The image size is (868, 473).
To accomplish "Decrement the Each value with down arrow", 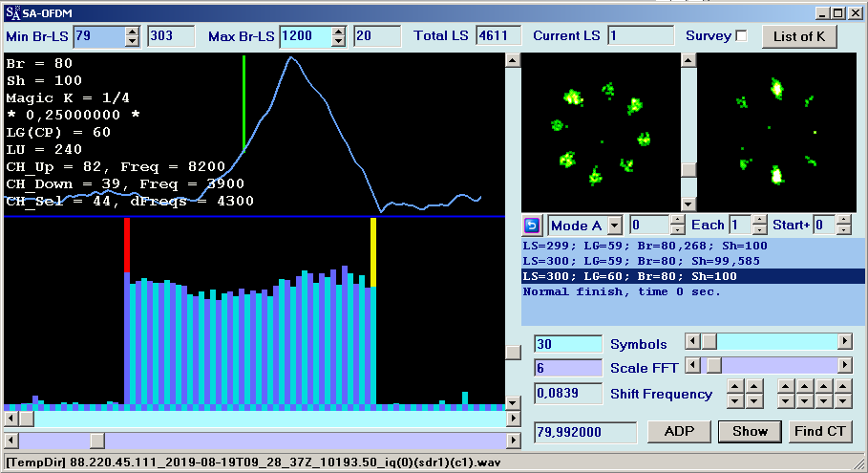I will tap(760, 230).
